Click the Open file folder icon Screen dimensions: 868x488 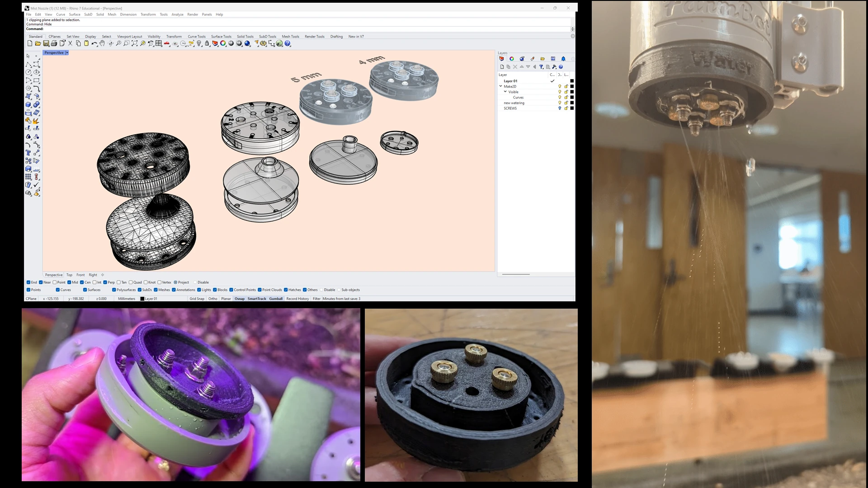(x=38, y=43)
